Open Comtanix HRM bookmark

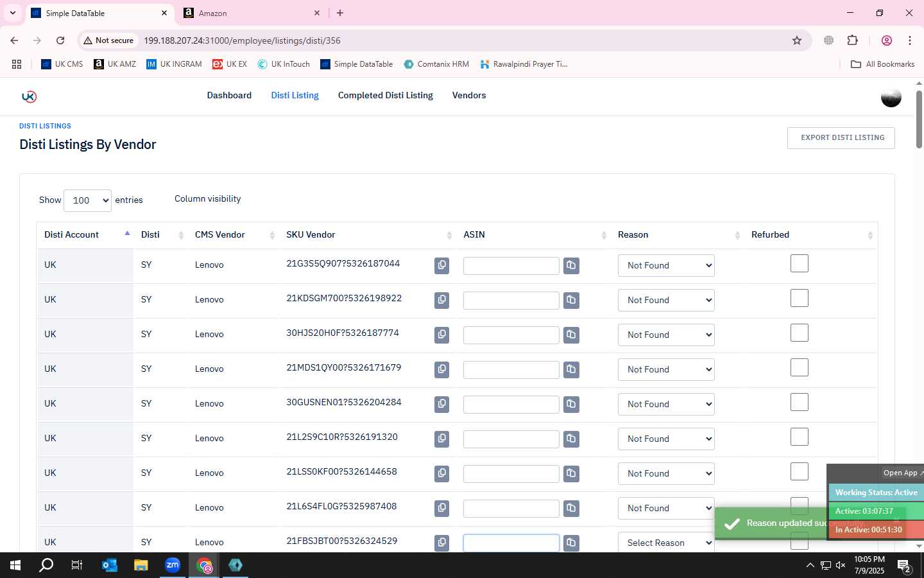coord(436,64)
